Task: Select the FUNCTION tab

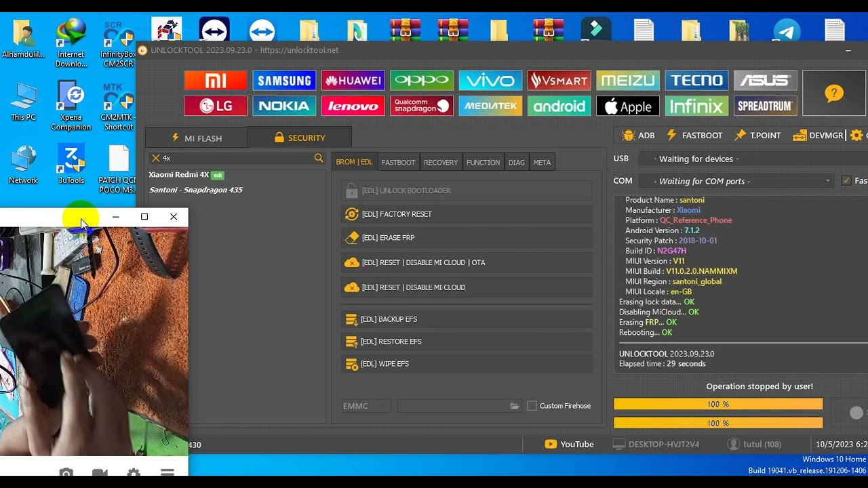Action: pos(483,162)
